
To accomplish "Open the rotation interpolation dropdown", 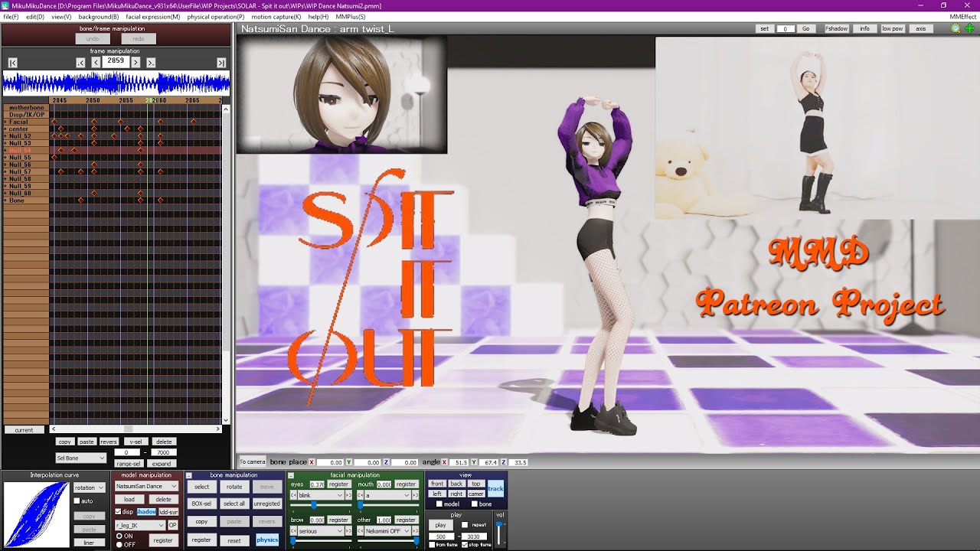I will pyautogui.click(x=89, y=487).
